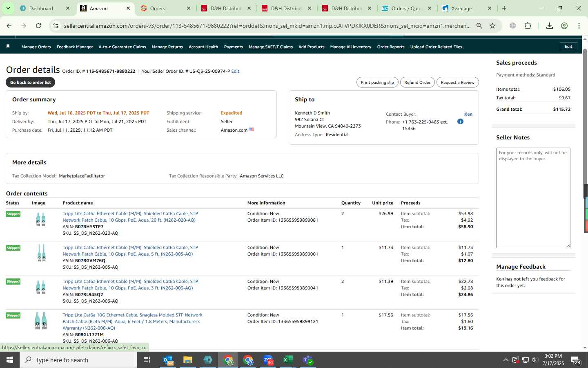Screen dimensions: 588x368
Task: Click the blue info icon beside phone number
Action: coord(460,121)
